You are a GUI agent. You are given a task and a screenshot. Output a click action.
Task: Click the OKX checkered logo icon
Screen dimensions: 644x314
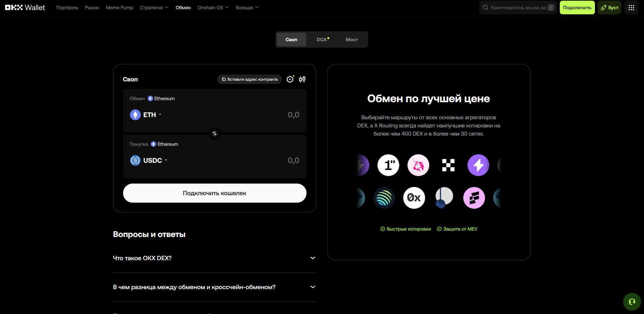point(448,165)
